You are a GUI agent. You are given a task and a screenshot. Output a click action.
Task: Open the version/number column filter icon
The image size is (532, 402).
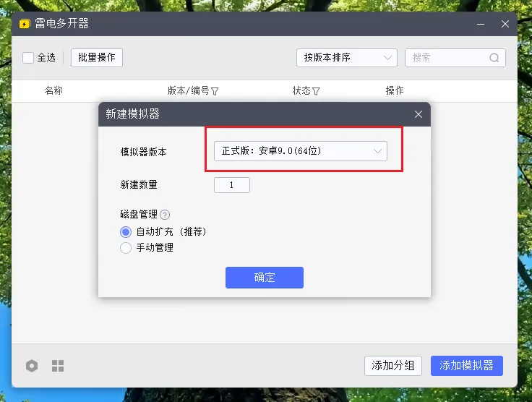tap(215, 91)
